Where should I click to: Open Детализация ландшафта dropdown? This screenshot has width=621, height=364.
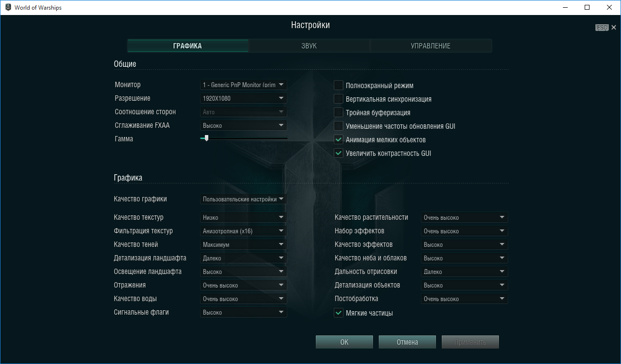coord(244,258)
